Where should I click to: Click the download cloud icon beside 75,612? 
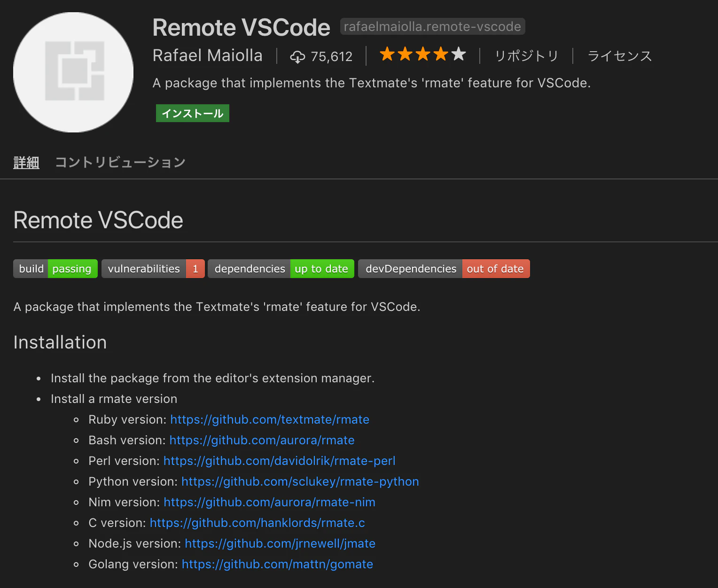297,57
